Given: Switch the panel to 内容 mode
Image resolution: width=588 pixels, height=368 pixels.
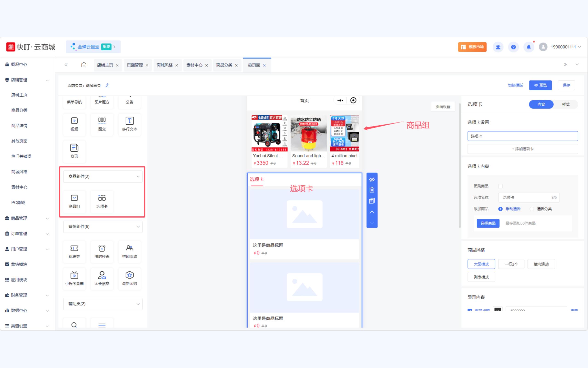Looking at the screenshot, I should [541, 104].
